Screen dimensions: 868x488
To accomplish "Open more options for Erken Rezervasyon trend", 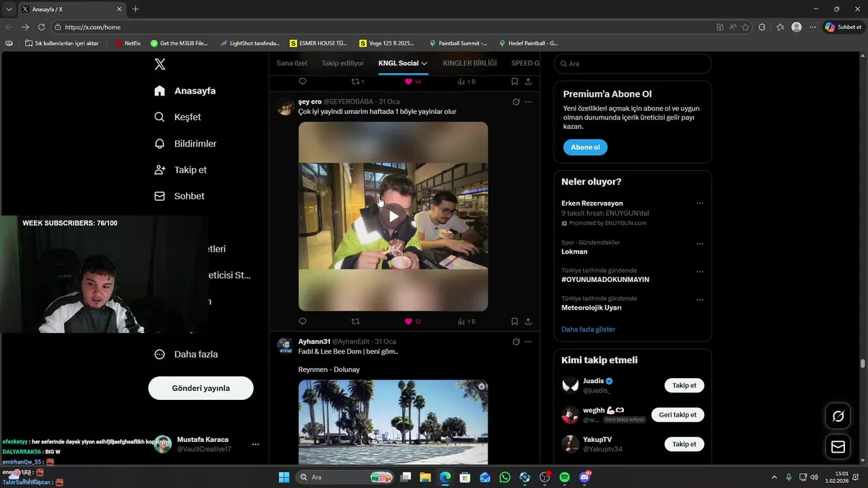I will click(x=700, y=203).
